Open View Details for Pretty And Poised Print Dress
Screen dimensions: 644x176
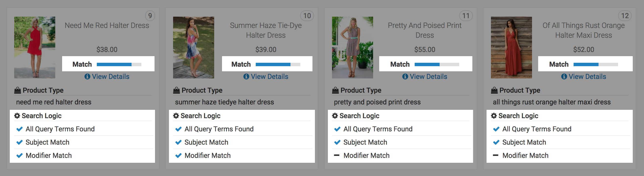click(428, 76)
